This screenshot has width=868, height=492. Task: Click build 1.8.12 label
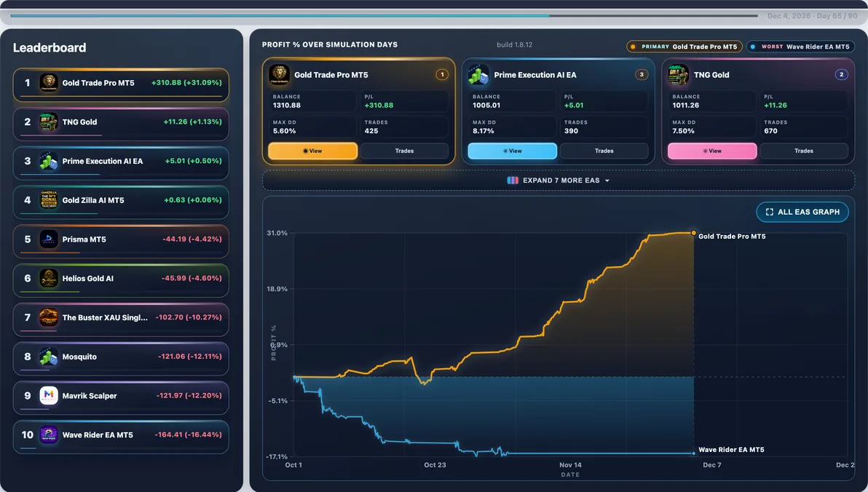point(514,45)
